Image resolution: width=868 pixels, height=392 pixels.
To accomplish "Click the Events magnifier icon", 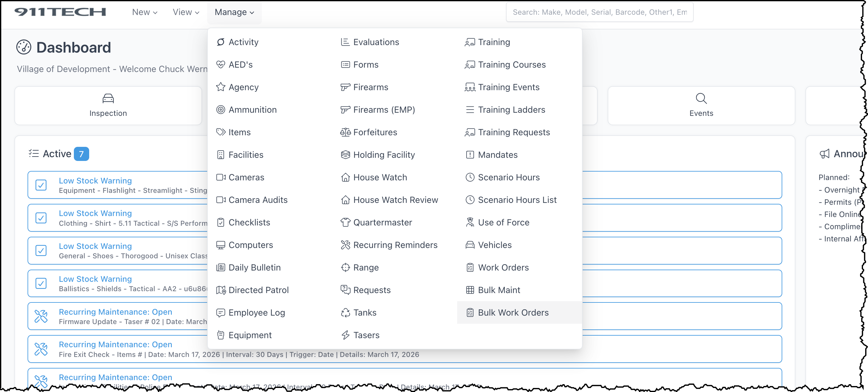I will point(701,98).
